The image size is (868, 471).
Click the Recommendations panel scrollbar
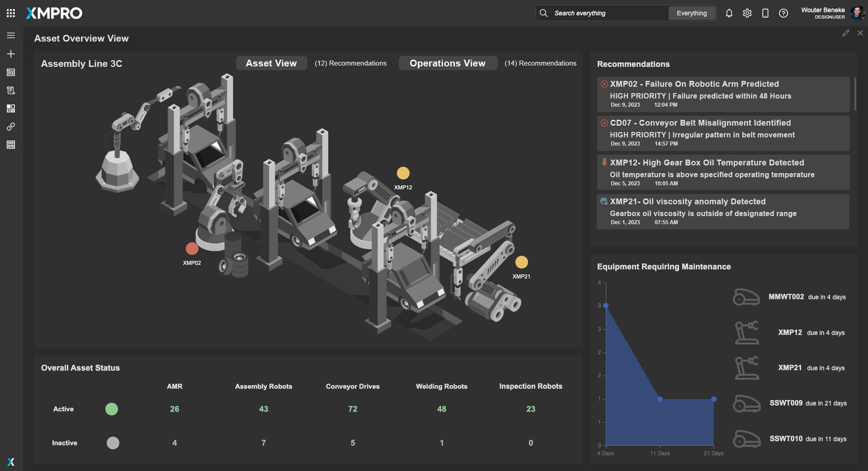click(855, 94)
